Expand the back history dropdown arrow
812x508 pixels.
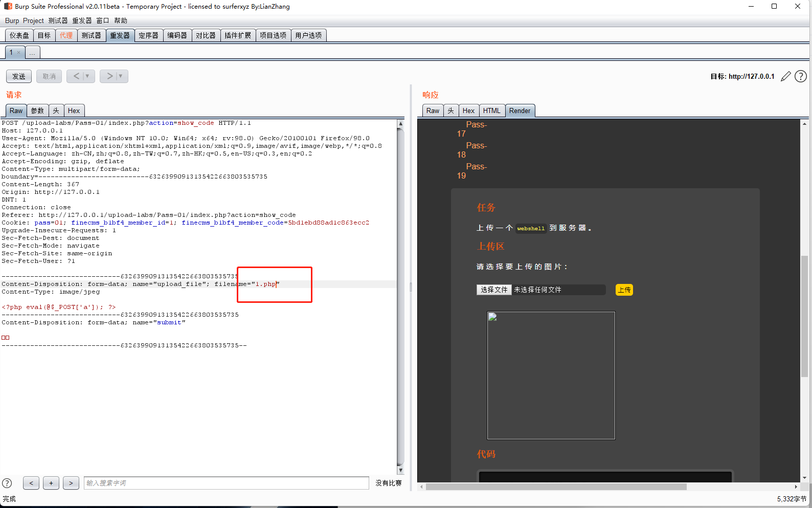coord(87,76)
